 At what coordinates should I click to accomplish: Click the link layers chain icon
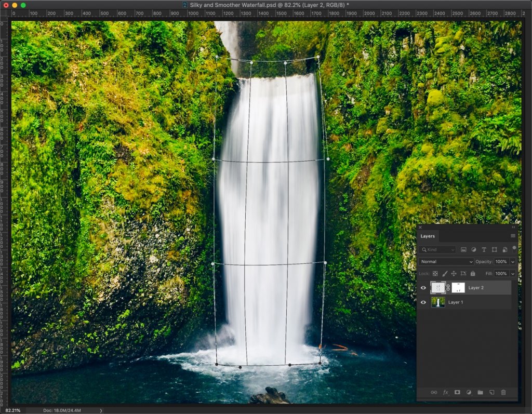coord(434,392)
